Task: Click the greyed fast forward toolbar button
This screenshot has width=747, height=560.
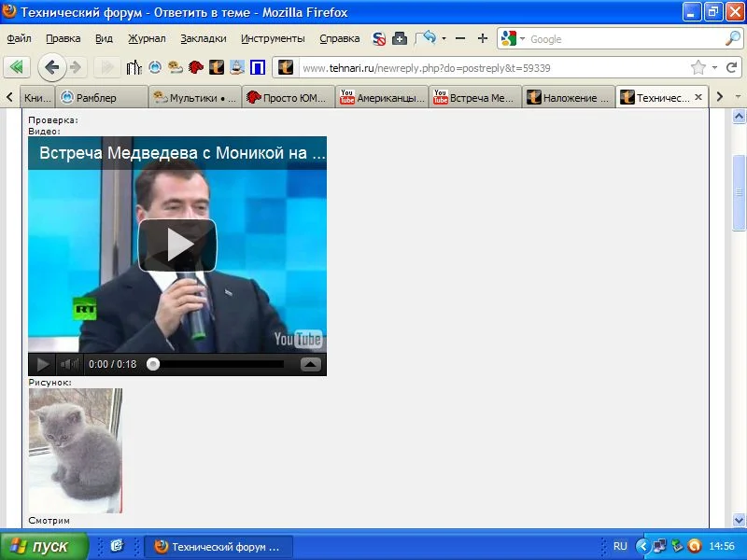Action: point(106,67)
